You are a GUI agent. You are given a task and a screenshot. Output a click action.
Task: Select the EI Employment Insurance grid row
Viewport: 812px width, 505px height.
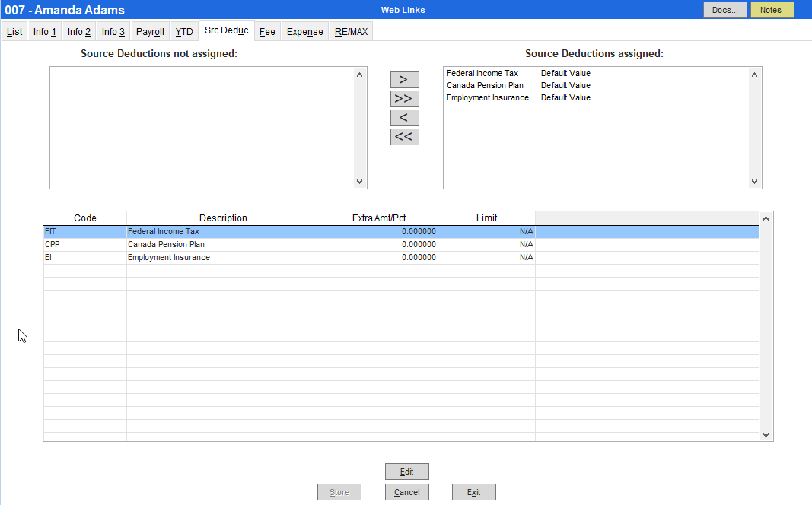pos(168,258)
